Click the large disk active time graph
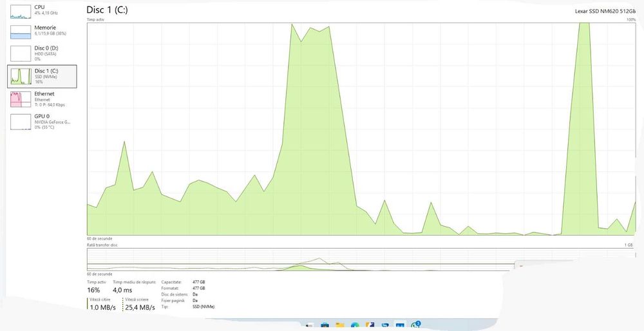 coord(361,129)
